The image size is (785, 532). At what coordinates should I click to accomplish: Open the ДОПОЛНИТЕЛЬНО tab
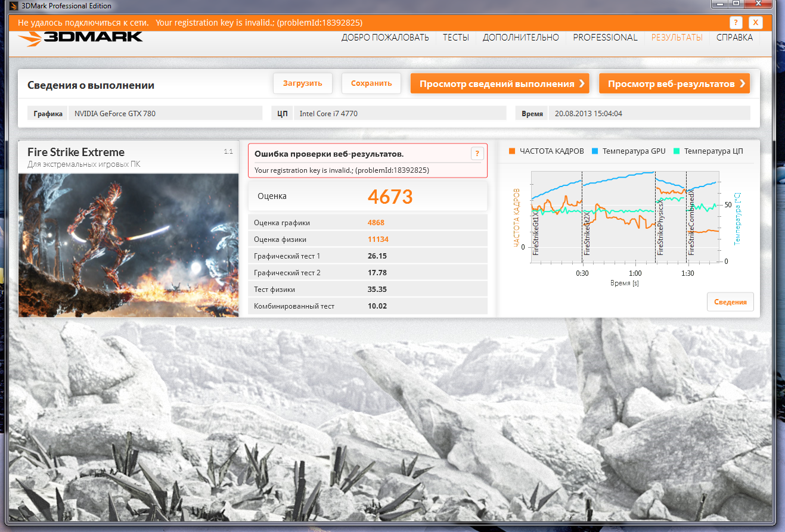click(x=521, y=38)
